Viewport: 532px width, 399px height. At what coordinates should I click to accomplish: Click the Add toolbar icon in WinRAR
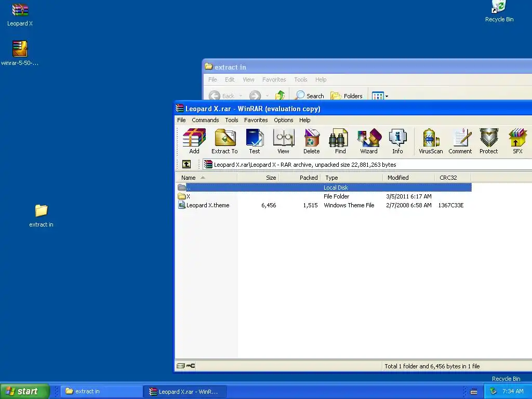(x=194, y=141)
